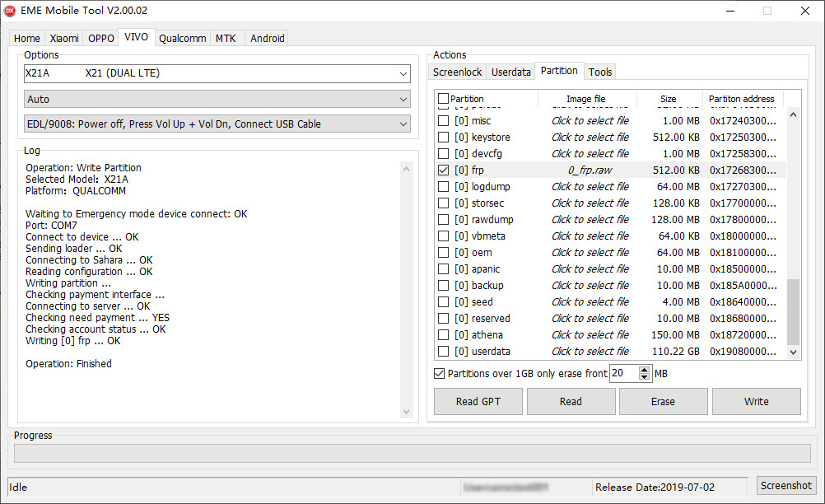Image resolution: width=825 pixels, height=504 pixels.
Task: Check the misc partition checkbox
Action: tap(444, 121)
